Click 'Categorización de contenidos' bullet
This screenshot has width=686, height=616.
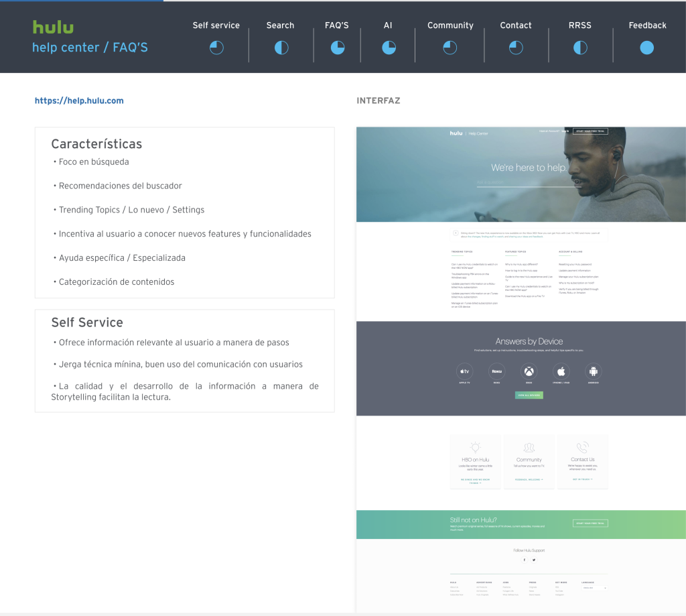(117, 282)
